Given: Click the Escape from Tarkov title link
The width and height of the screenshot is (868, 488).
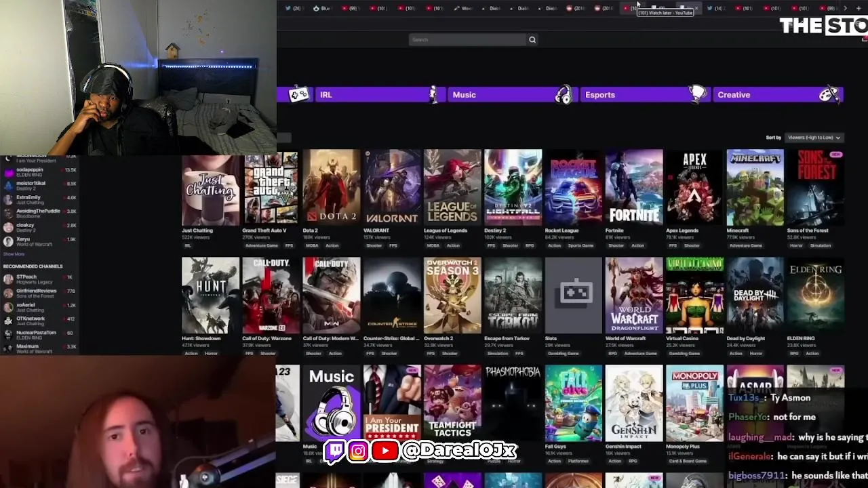Looking at the screenshot, I should point(507,338).
